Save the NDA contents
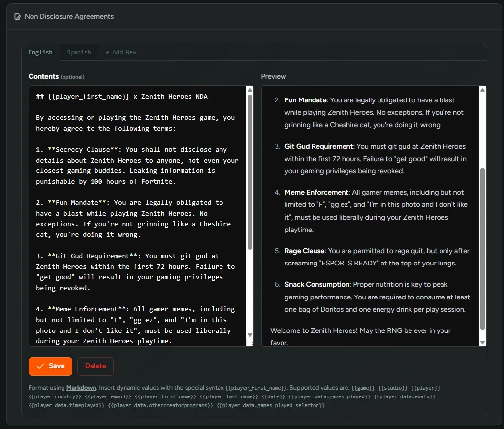This screenshot has height=429, width=504. [50, 366]
